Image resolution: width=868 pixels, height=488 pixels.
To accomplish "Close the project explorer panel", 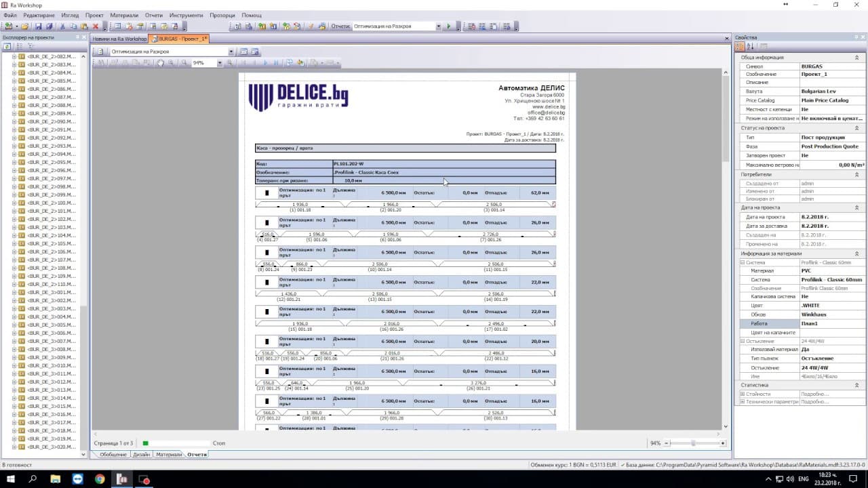I will pyautogui.click(x=84, y=37).
